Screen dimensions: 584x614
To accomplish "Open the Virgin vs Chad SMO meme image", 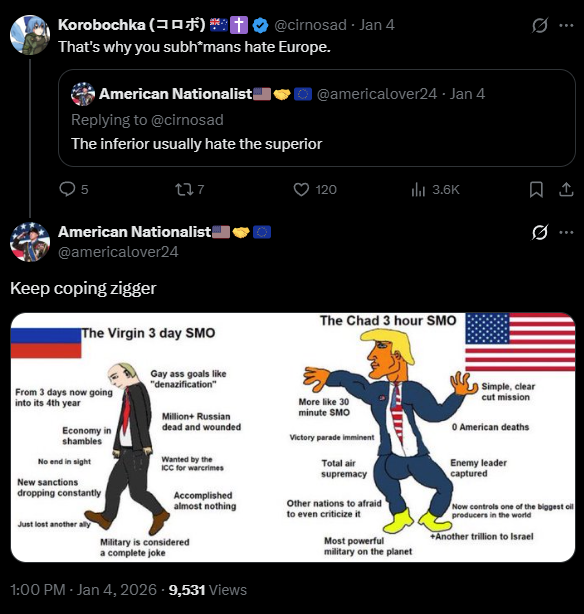I will pyautogui.click(x=293, y=437).
